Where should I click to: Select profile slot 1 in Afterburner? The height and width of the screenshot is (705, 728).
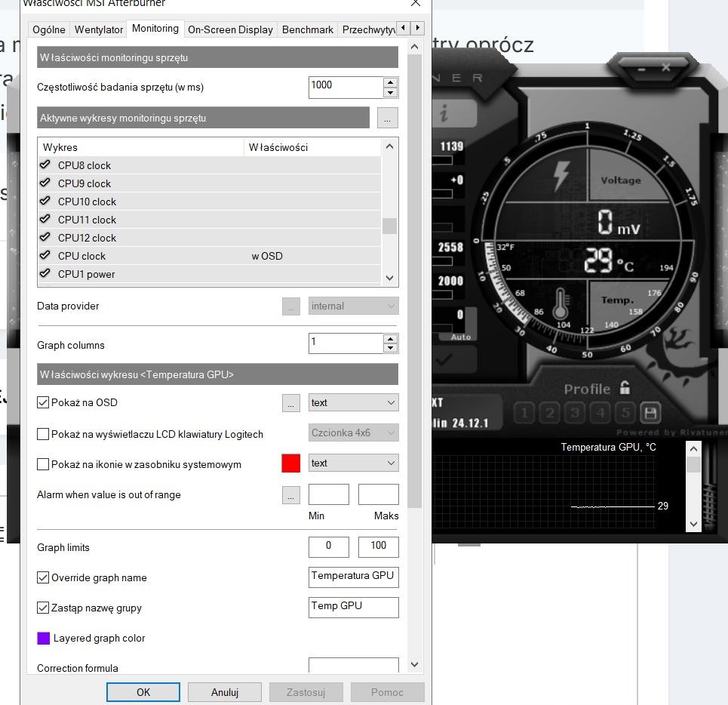pyautogui.click(x=524, y=413)
